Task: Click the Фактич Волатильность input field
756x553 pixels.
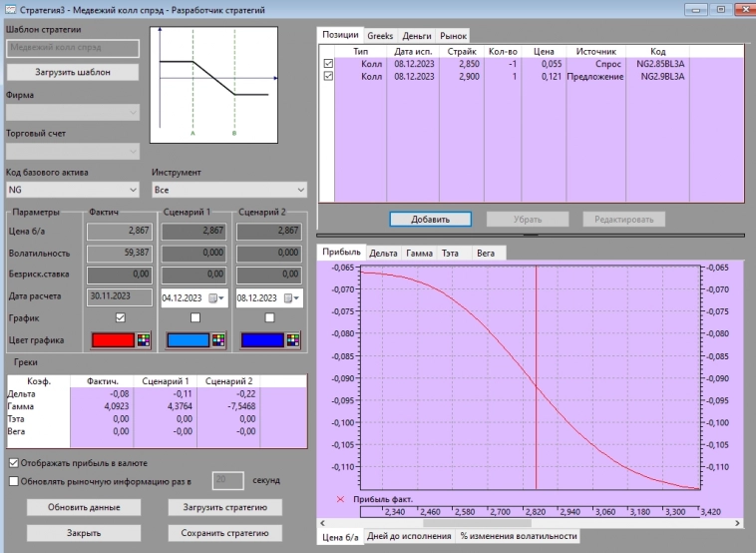Action: [x=120, y=254]
